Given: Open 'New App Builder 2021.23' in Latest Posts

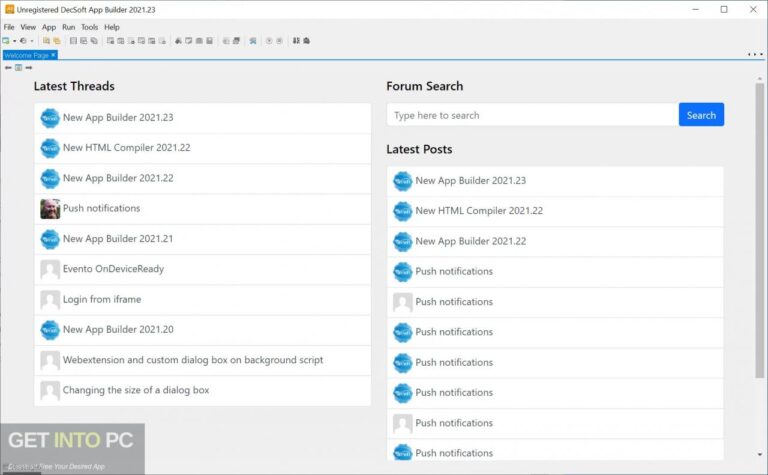Looking at the screenshot, I should pyautogui.click(x=471, y=181).
